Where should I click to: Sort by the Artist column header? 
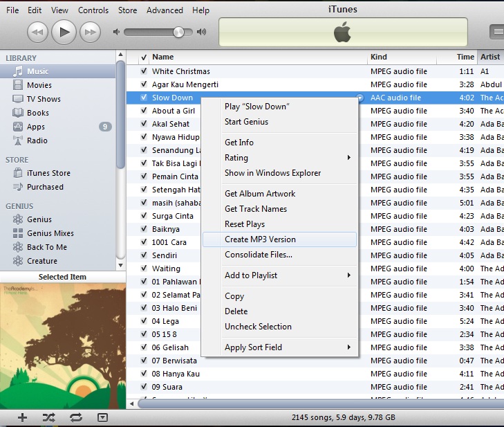click(490, 57)
